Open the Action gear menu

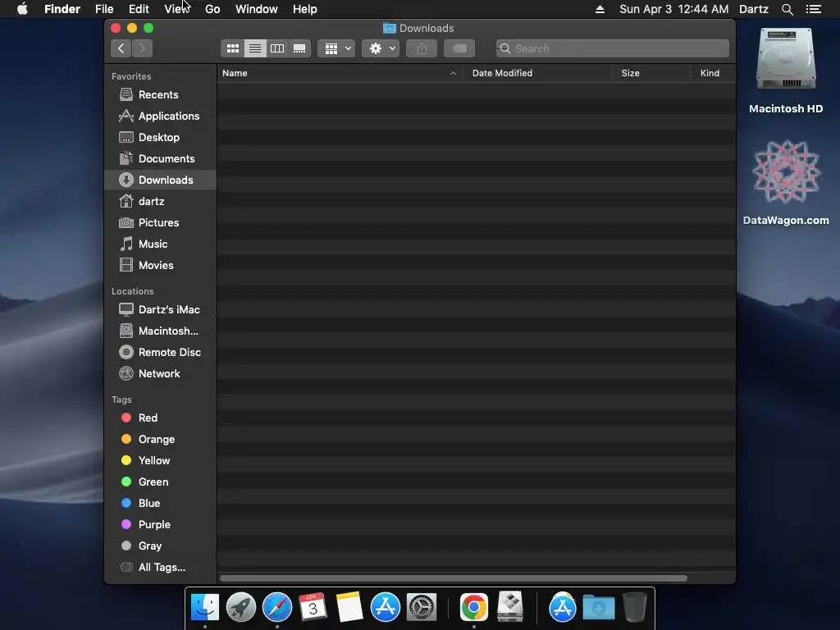[x=381, y=48]
